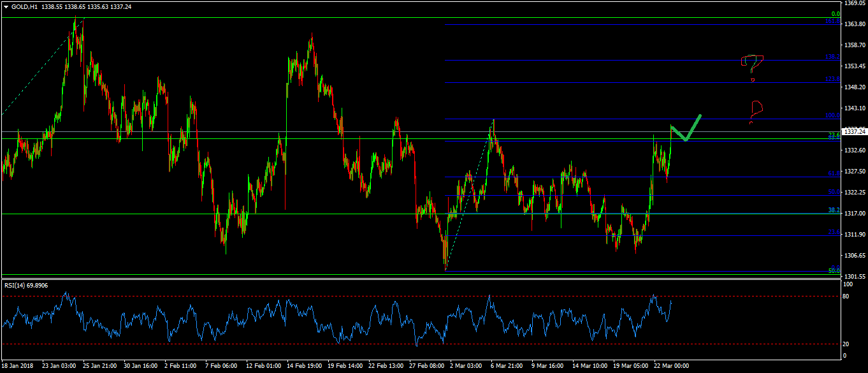Click the 100.0 Fibonacci level label
Viewport: 868px width, 373px height.
(x=832, y=115)
